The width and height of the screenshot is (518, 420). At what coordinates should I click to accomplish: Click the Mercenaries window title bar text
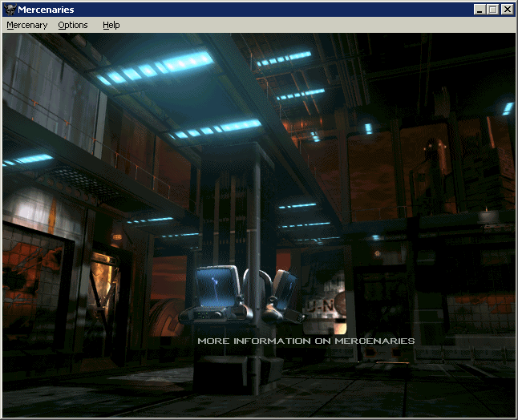(x=46, y=10)
